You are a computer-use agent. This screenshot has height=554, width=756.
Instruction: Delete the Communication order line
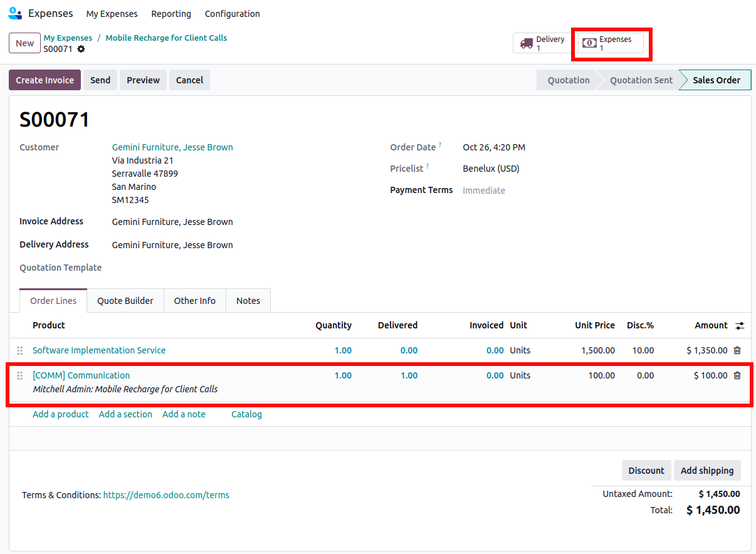(x=737, y=376)
